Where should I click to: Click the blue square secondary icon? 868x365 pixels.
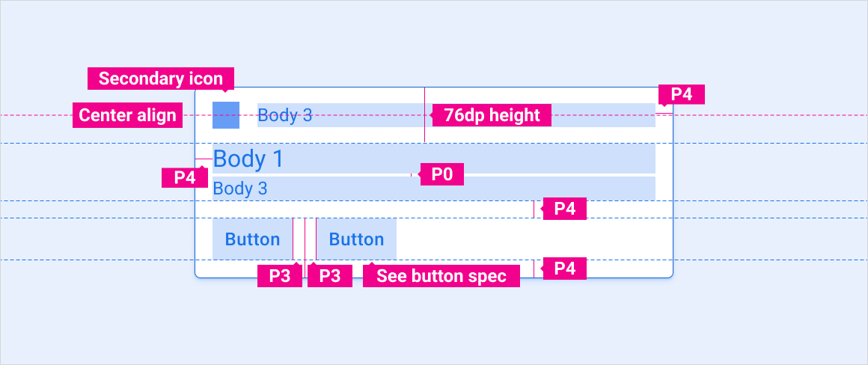pos(226,115)
